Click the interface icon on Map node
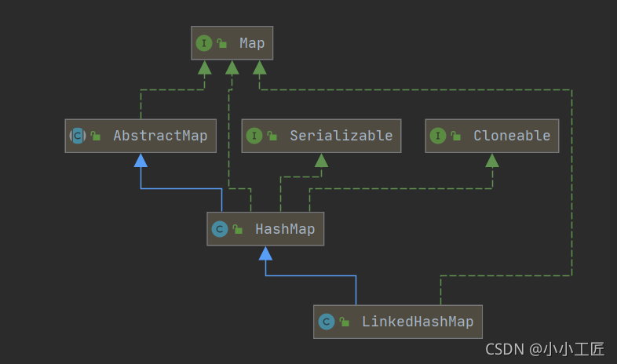617x364 pixels. coord(204,43)
